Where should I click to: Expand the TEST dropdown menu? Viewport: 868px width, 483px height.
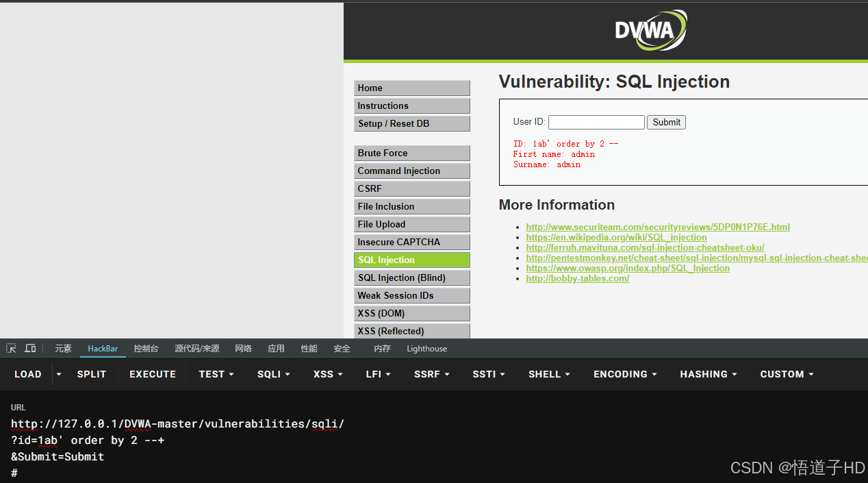click(x=216, y=374)
